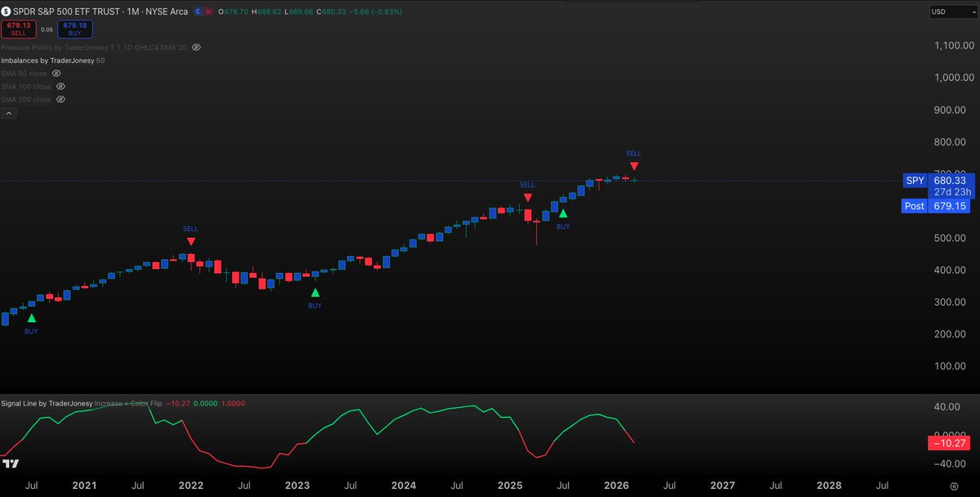Select the SMA 200 close legend text
The width and height of the screenshot is (980, 497).
pyautogui.click(x=26, y=100)
